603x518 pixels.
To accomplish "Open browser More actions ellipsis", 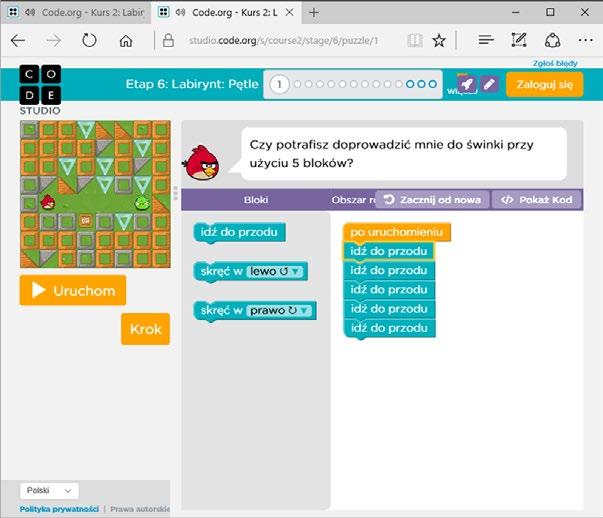I will click(x=585, y=40).
